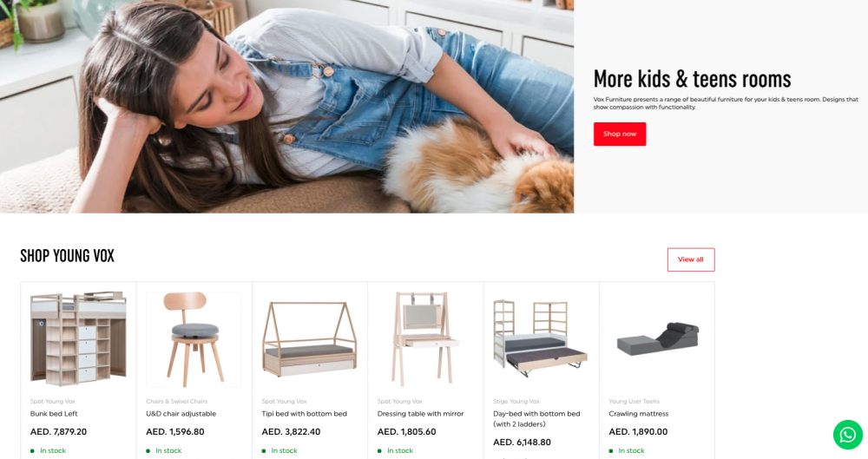Open the Bunk bed Left product image
The width and height of the screenshot is (868, 459).
click(78, 339)
